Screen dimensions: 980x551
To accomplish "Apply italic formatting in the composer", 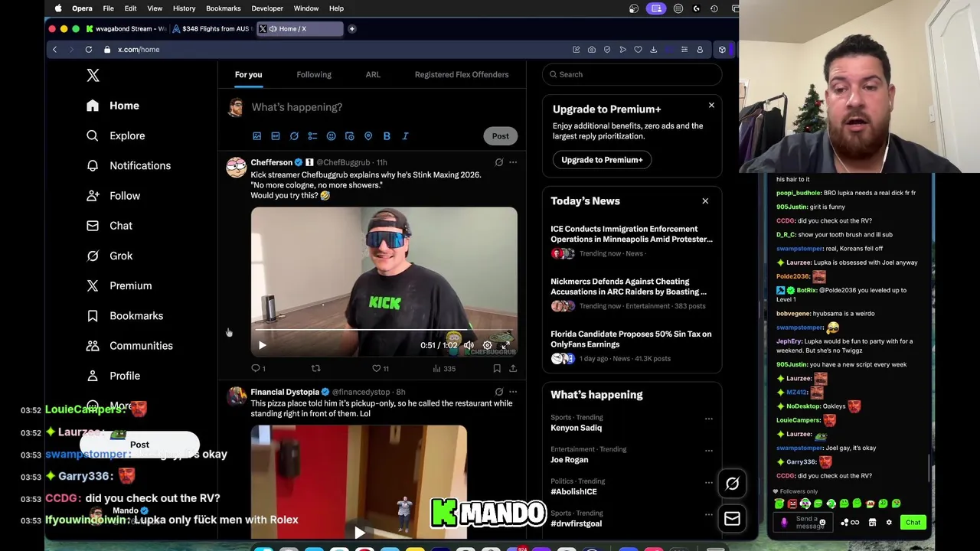I will 405,136.
